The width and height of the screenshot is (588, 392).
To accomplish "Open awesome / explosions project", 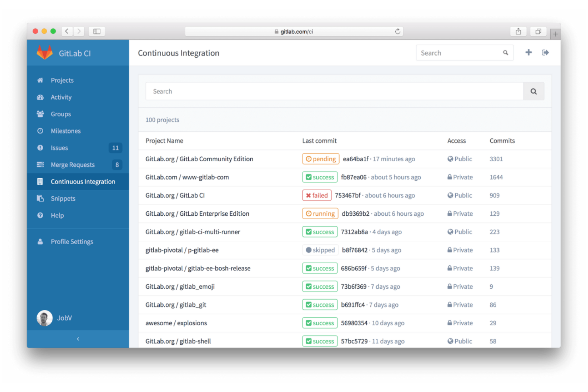I will coord(176,323).
